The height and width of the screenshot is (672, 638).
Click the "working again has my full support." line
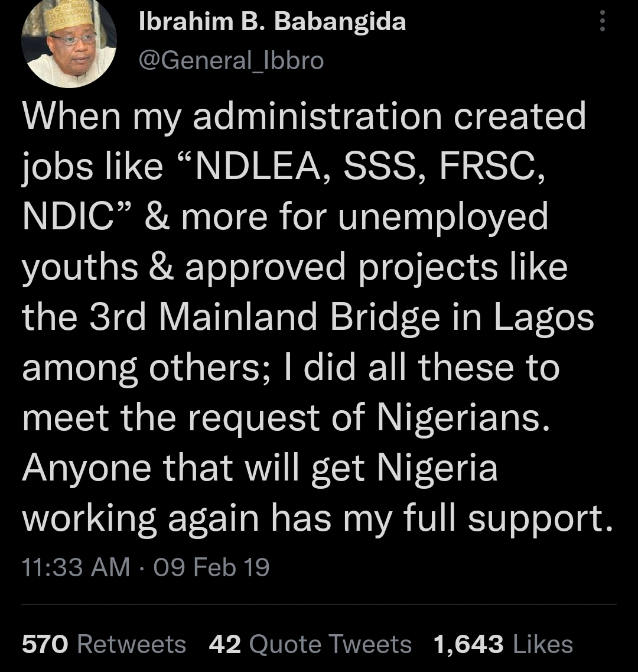pos(315,519)
